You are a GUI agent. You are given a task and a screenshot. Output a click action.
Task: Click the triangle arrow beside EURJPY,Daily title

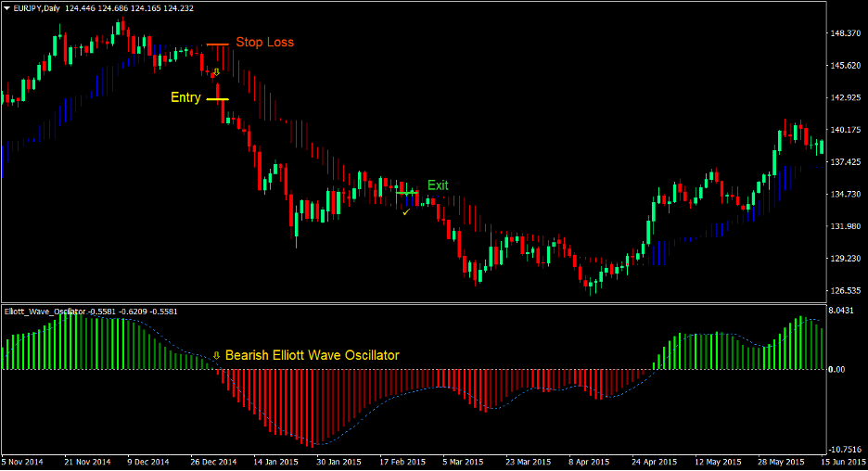(6, 8)
